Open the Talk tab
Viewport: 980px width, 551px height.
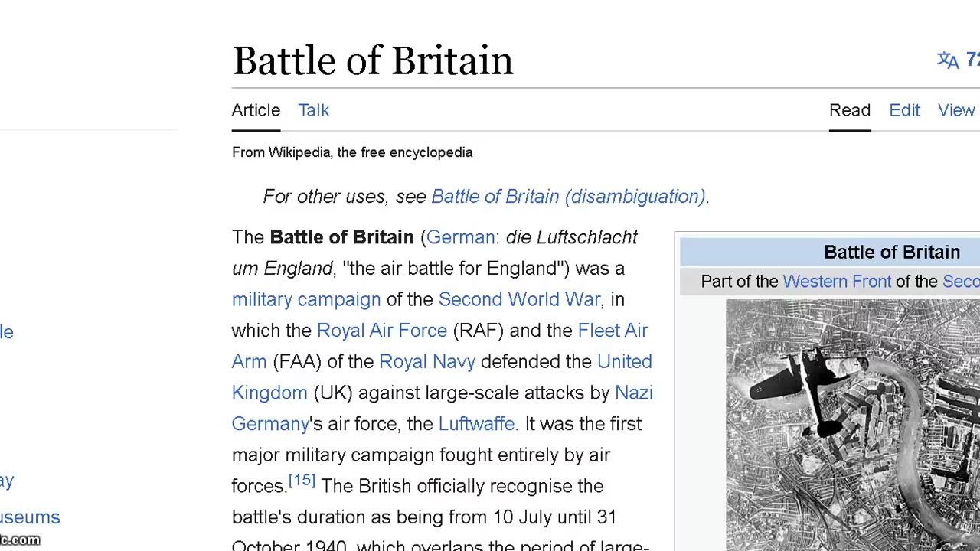314,110
